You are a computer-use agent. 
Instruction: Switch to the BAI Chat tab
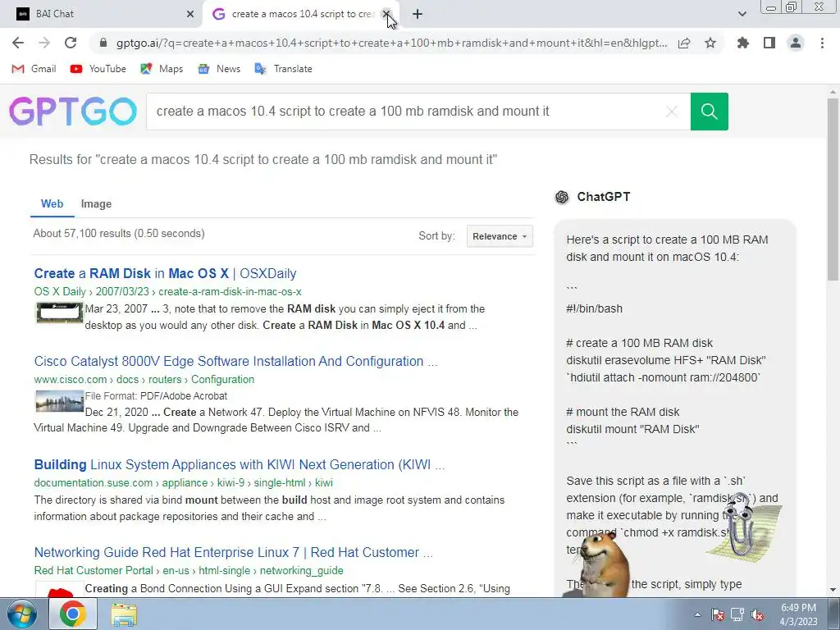102,14
